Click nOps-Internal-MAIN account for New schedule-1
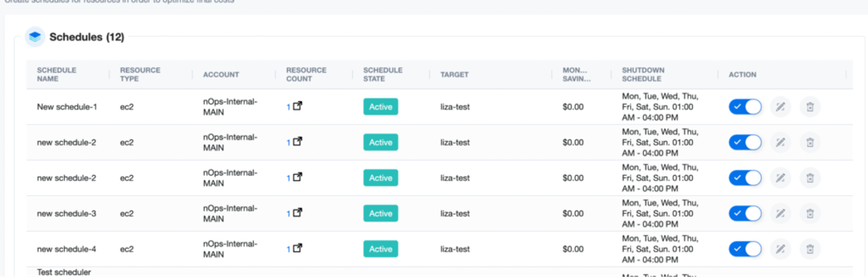The height and width of the screenshot is (277, 868). pos(231,107)
